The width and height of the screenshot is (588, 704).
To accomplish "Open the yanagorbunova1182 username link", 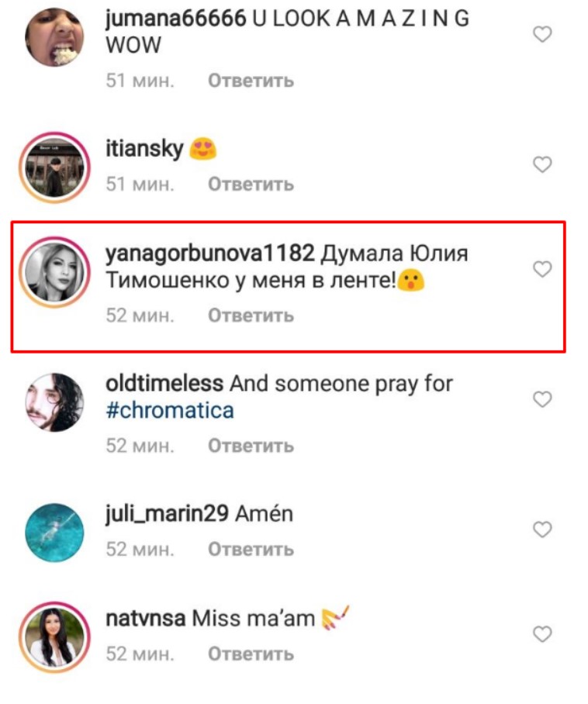I will (x=209, y=254).
